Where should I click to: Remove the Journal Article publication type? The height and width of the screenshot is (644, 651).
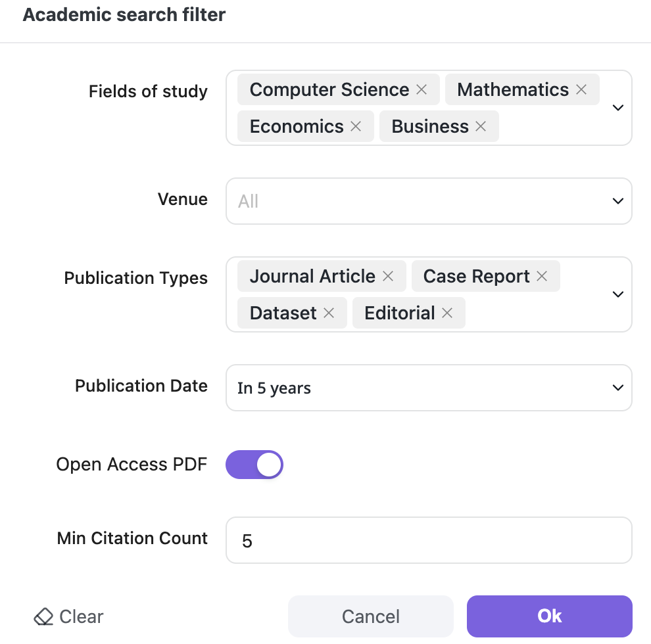point(388,276)
